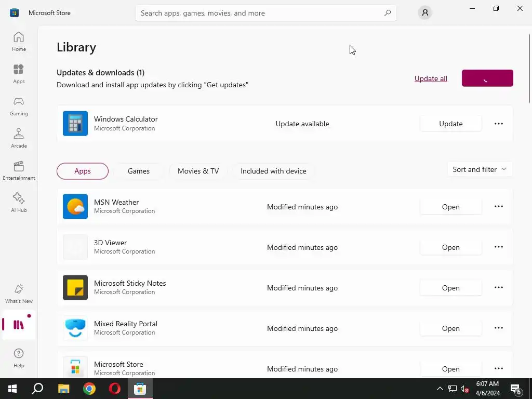Update Windows Calculator
Image resolution: width=532 pixels, height=399 pixels.
click(x=450, y=124)
